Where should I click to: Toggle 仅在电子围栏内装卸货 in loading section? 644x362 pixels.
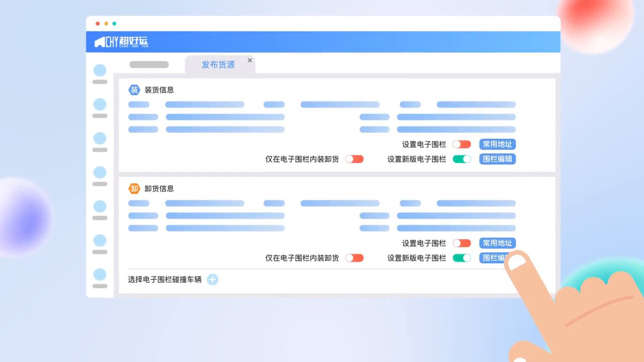point(354,159)
